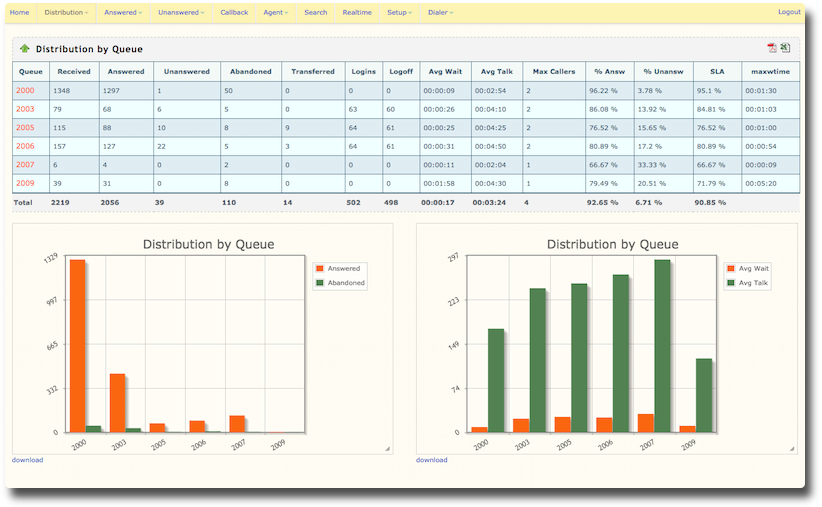Click green up arrow beside Distribution by Queue
This screenshot has height=507, width=822.
coord(25,48)
